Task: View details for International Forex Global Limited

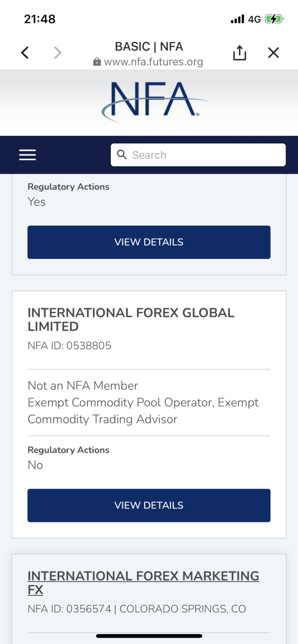Action: (x=149, y=505)
